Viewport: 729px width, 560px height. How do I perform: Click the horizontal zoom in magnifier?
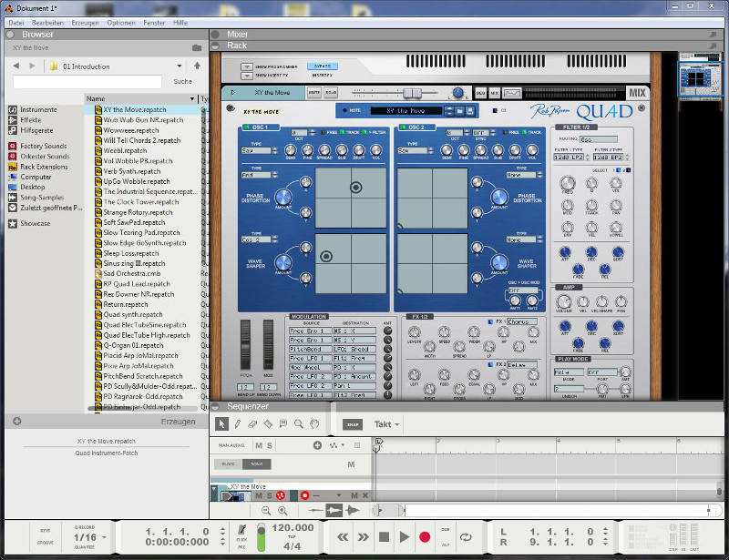click(x=282, y=511)
